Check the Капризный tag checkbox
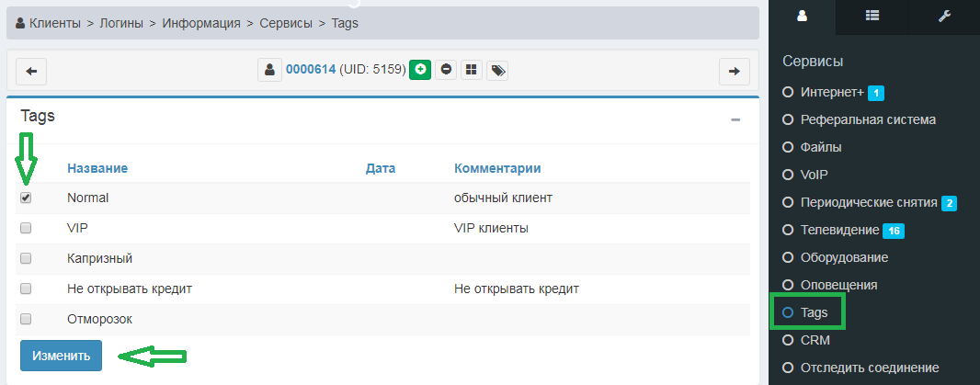This screenshot has width=980, height=385. (x=26, y=258)
